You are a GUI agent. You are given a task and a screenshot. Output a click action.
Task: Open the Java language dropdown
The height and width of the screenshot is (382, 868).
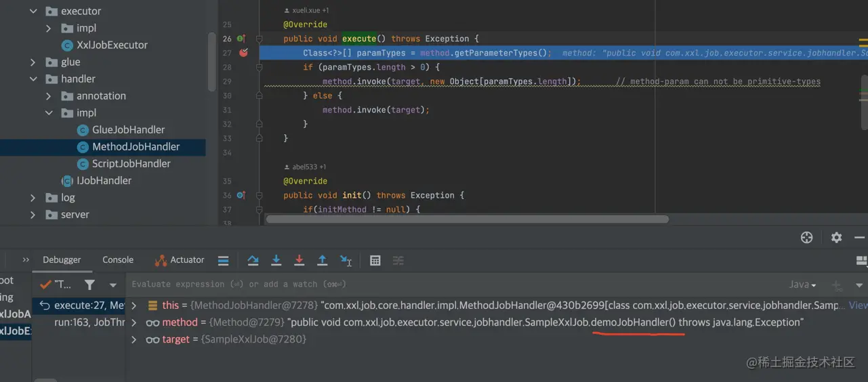(x=803, y=285)
